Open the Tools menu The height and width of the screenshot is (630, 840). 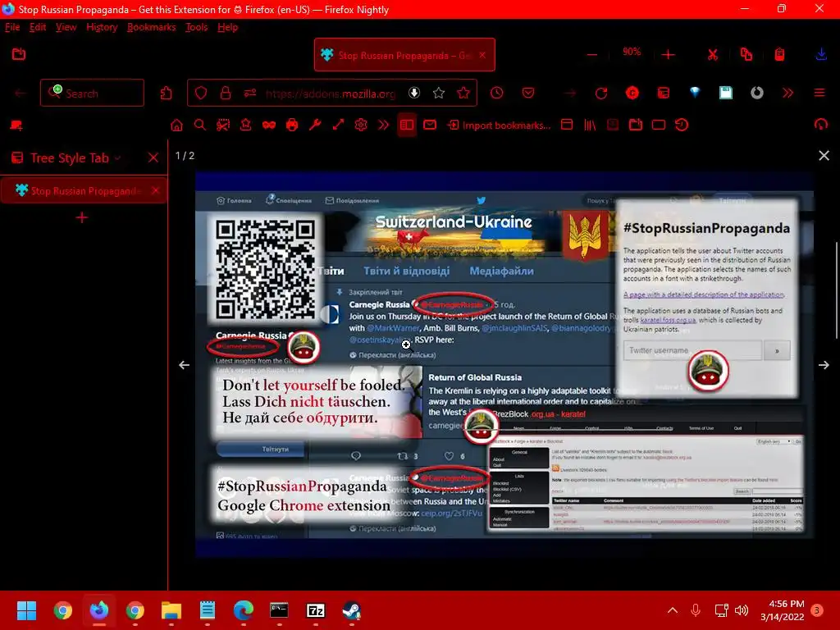pyautogui.click(x=197, y=27)
